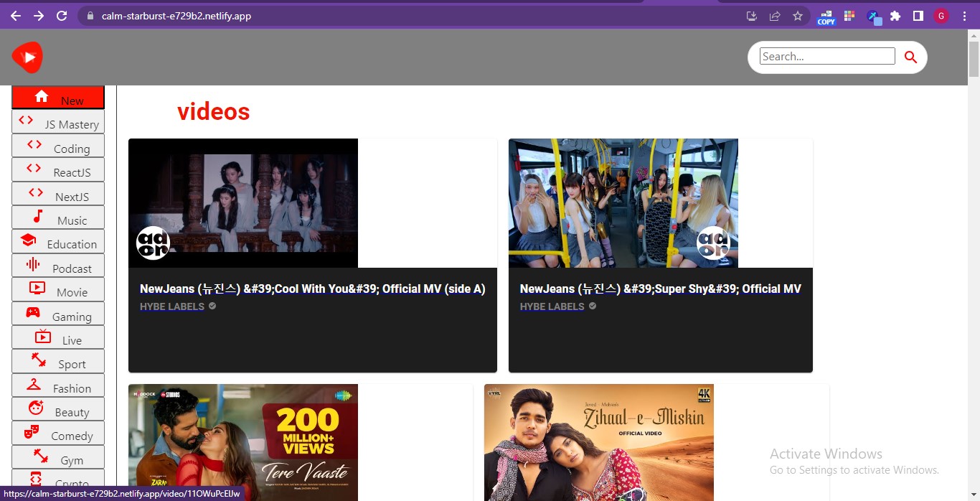The height and width of the screenshot is (501, 980).
Task: Click HYBE LABELS channel under Super Shy
Action: 552,306
